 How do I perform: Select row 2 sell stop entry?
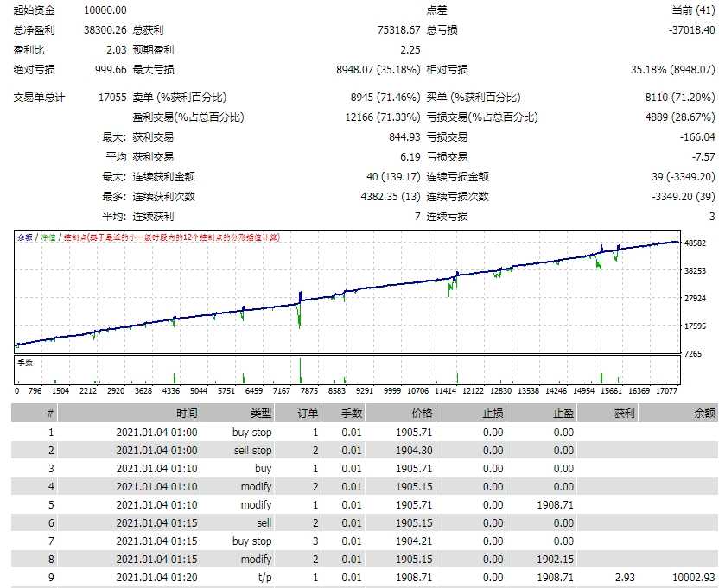252,450
